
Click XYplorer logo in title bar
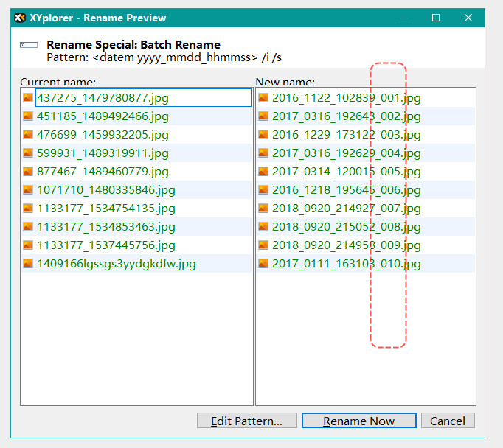(21, 18)
